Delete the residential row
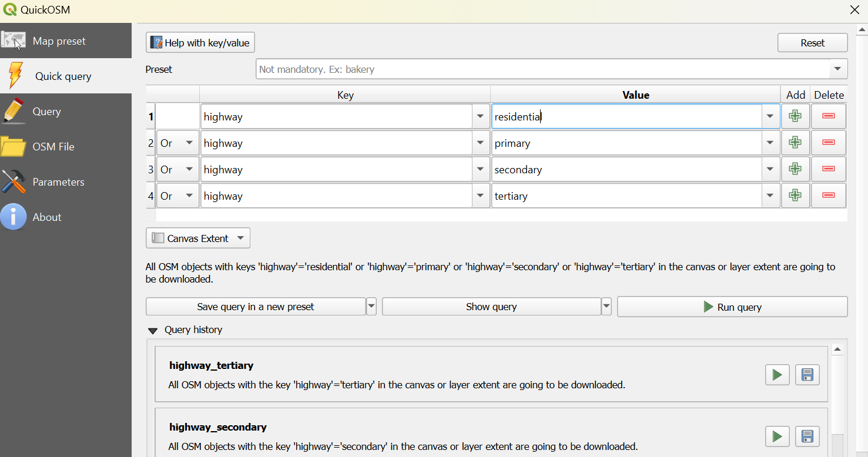868x457 pixels. point(829,116)
